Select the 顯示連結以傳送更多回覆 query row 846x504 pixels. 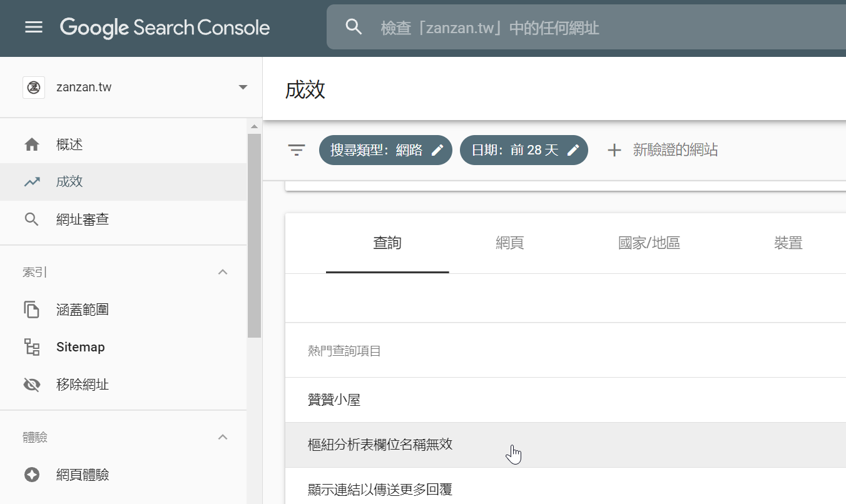(566, 486)
